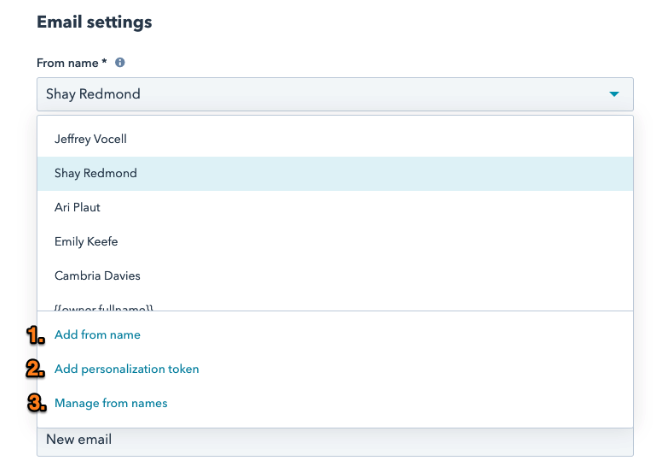Open the From name select showing Shay Redmond

320,95
